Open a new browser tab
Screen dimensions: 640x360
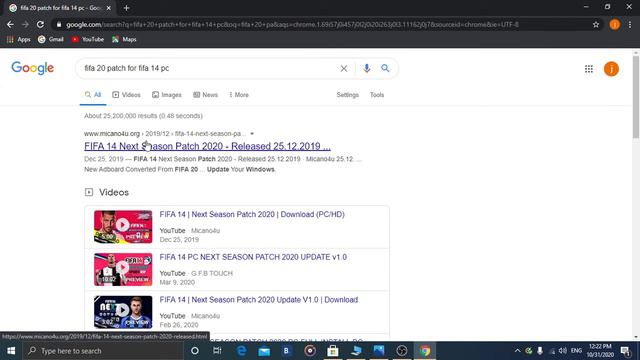127,8
